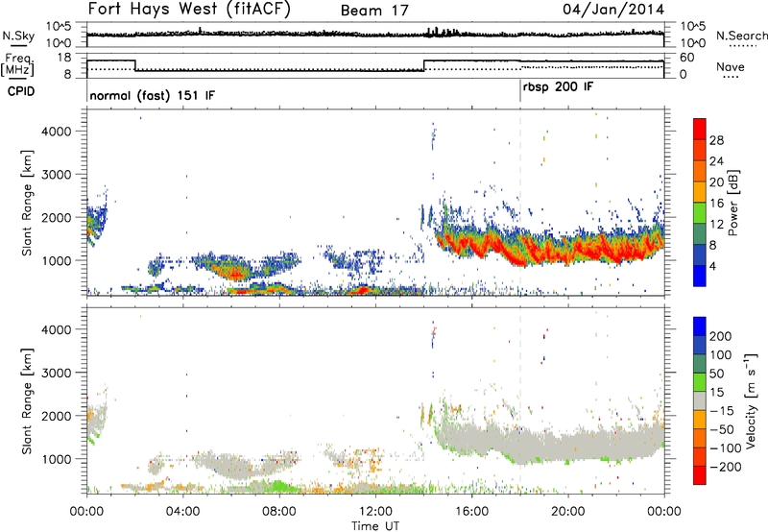Click the date '04/Jan/2014'
The image size is (768, 532).
[x=613, y=10]
